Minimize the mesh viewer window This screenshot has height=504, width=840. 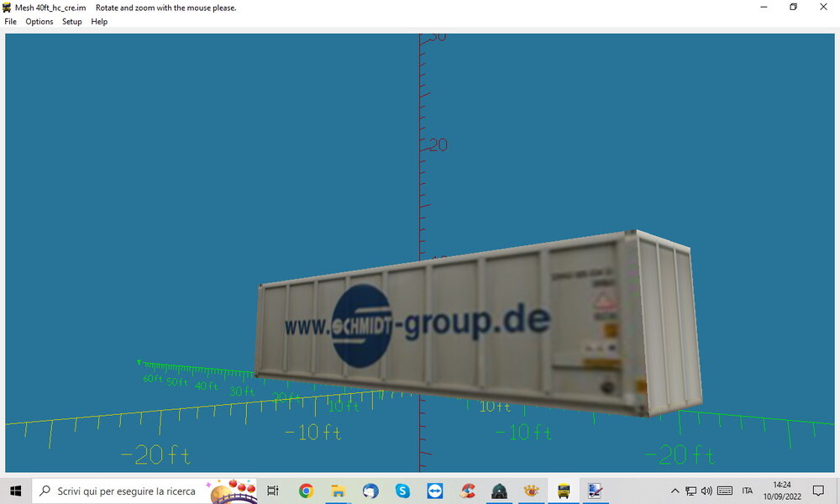(764, 8)
